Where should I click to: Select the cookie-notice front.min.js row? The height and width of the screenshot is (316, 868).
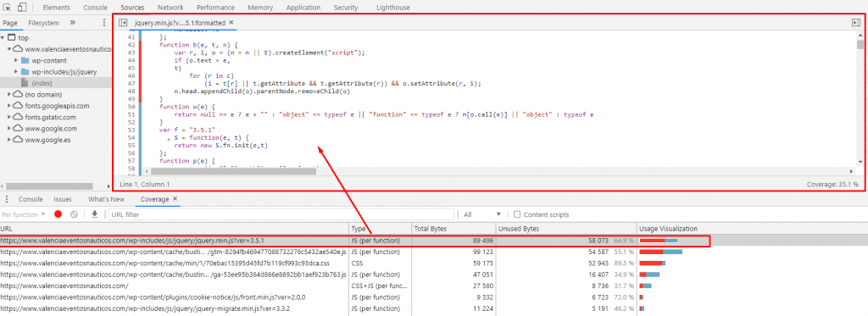pos(434,297)
